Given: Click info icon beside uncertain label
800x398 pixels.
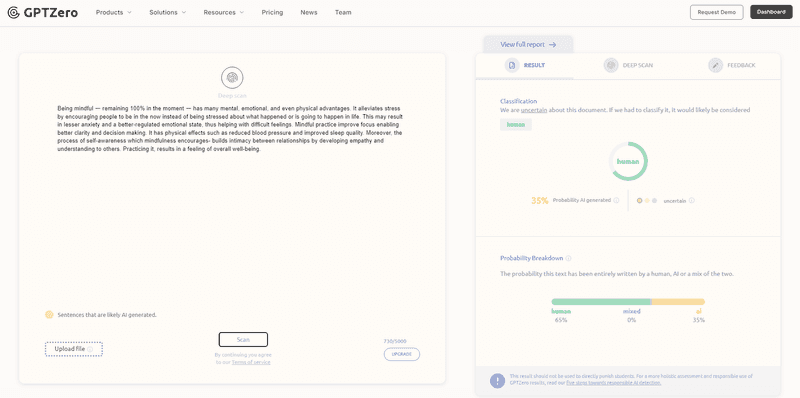Looking at the screenshot, I should click(x=692, y=201).
